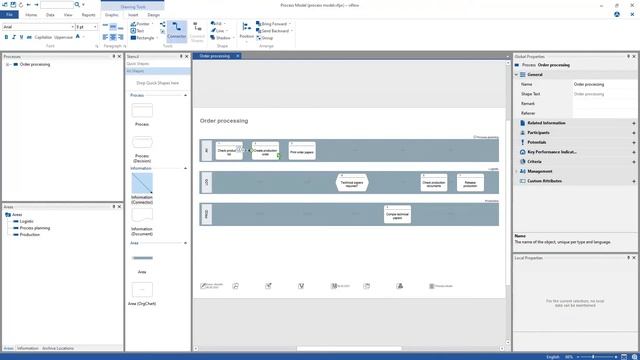Open the Position arrange tool
Screen dimensions: 640x360
(247, 31)
